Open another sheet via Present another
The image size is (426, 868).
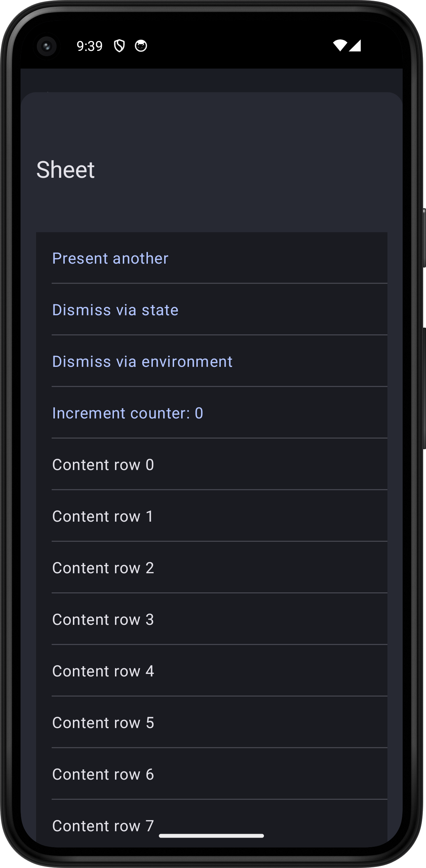tap(110, 258)
